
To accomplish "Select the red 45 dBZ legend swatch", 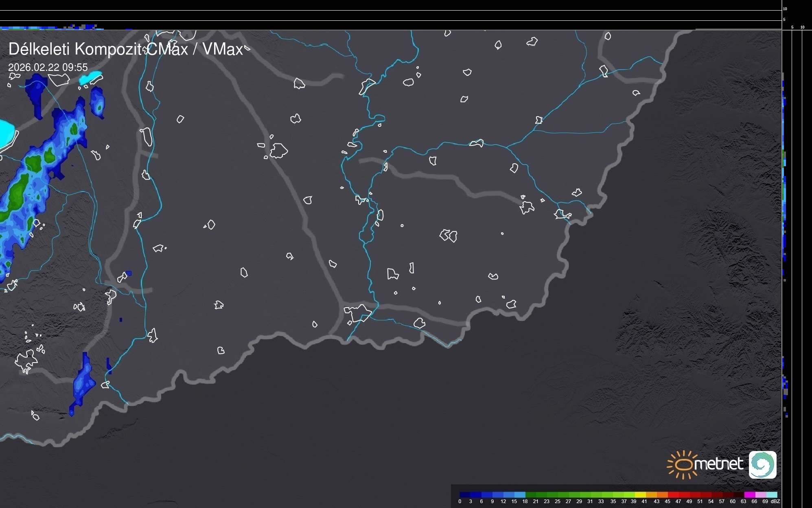I will click(673, 495).
